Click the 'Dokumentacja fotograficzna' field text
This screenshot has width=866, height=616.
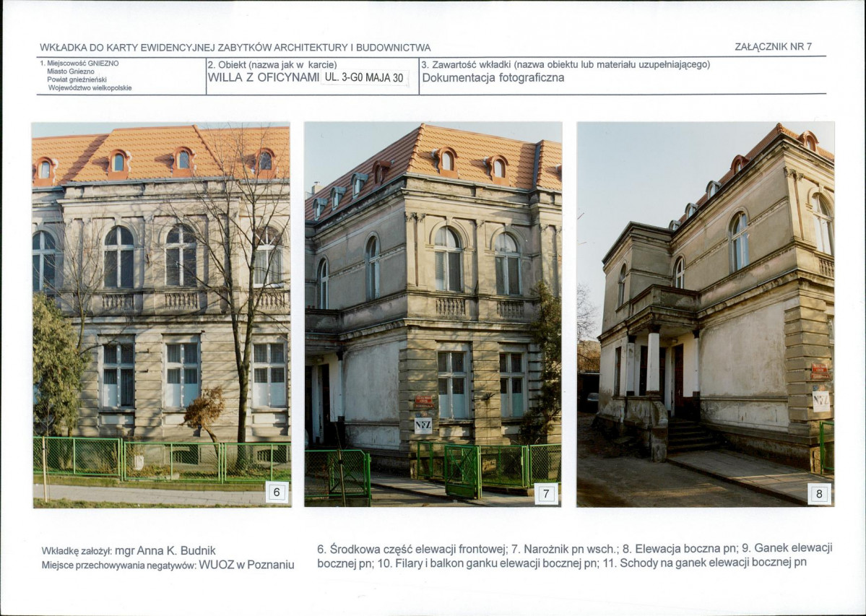493,78
